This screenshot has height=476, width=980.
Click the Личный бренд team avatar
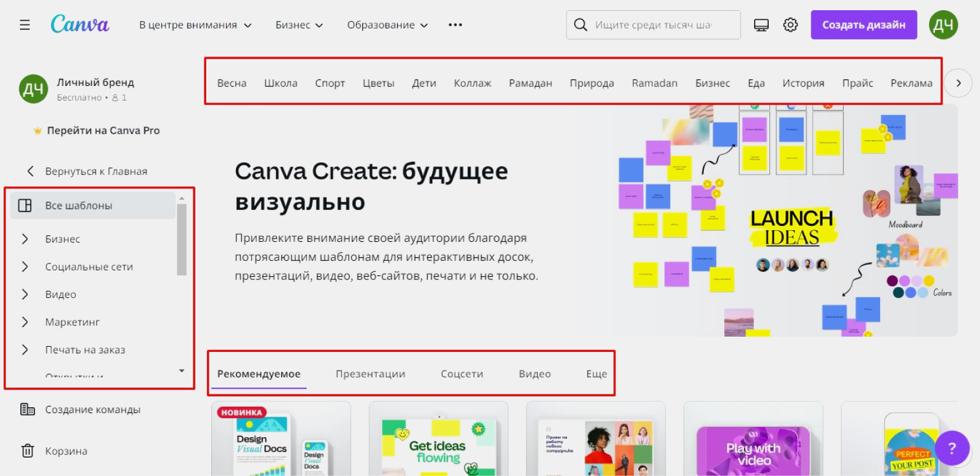[x=33, y=88]
